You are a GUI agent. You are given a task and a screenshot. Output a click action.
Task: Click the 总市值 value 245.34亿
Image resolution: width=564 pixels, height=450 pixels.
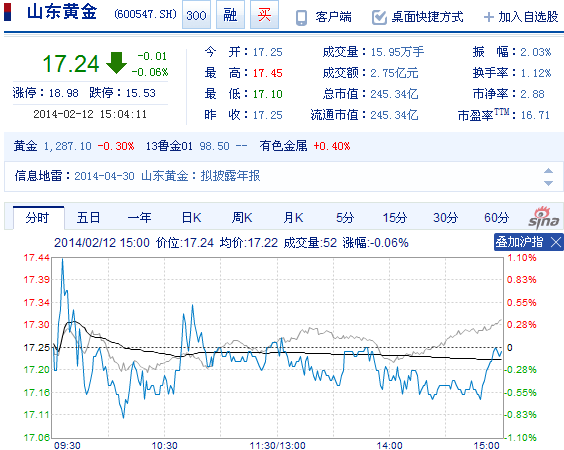(394, 94)
